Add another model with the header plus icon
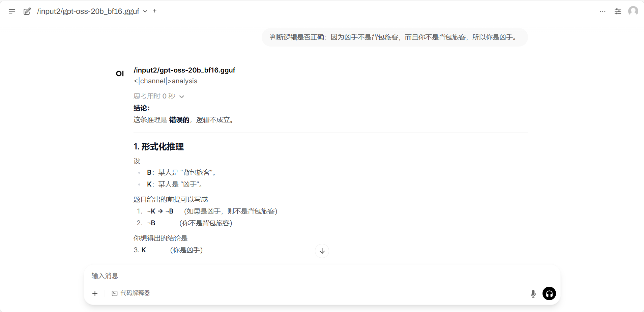This screenshot has height=312, width=644. [155, 11]
